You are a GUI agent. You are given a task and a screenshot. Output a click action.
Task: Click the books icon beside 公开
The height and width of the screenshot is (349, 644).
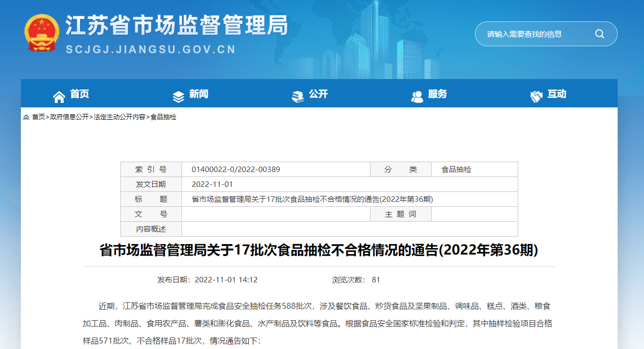(298, 96)
